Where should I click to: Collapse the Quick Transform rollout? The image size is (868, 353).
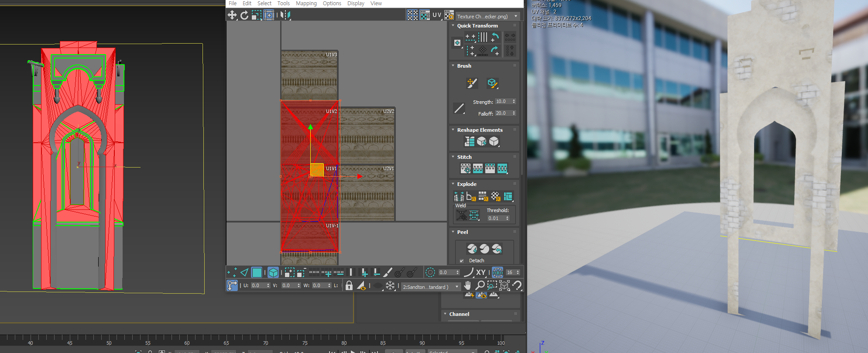(453, 26)
